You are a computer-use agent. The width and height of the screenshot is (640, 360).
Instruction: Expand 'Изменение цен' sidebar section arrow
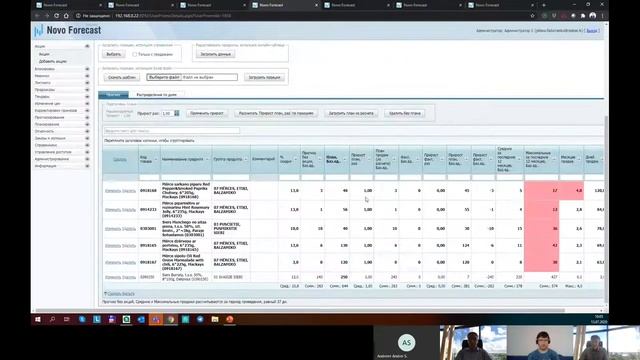[x=87, y=104]
